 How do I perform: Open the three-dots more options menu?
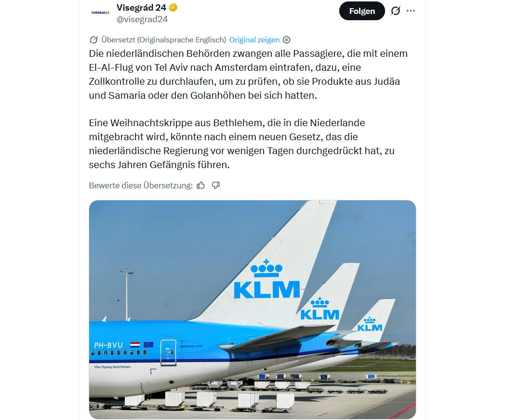pos(411,11)
